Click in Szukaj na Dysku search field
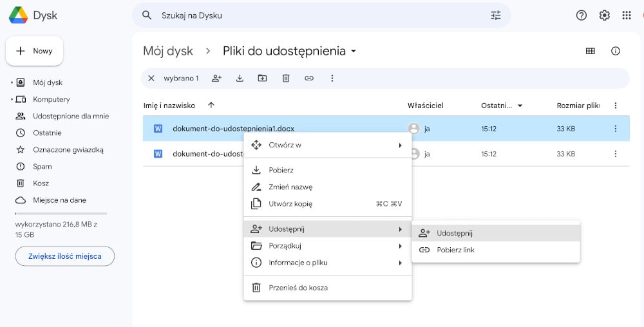 321,15
